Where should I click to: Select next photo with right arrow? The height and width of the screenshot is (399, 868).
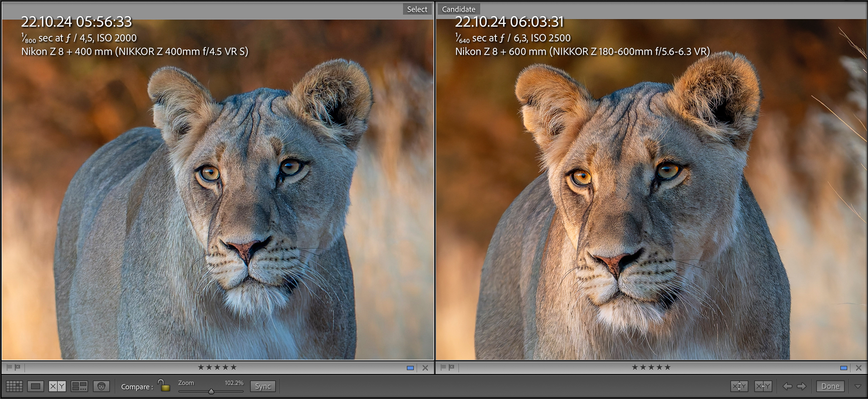point(801,386)
